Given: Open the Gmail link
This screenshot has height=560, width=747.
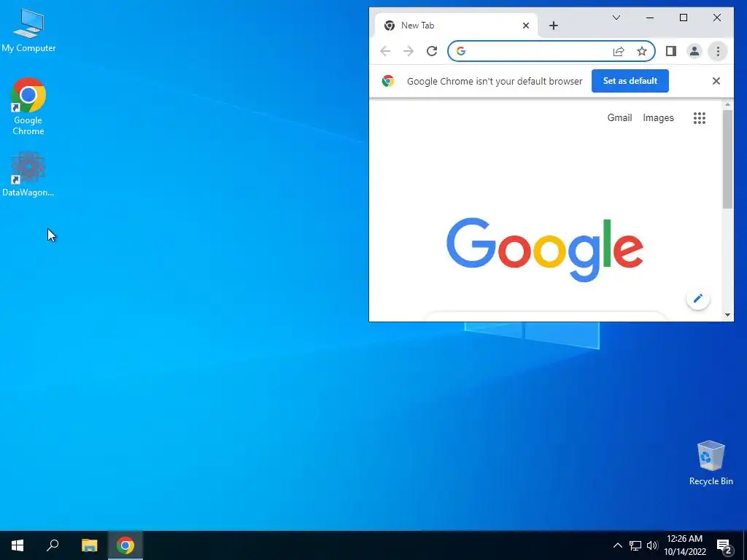Looking at the screenshot, I should click(619, 117).
